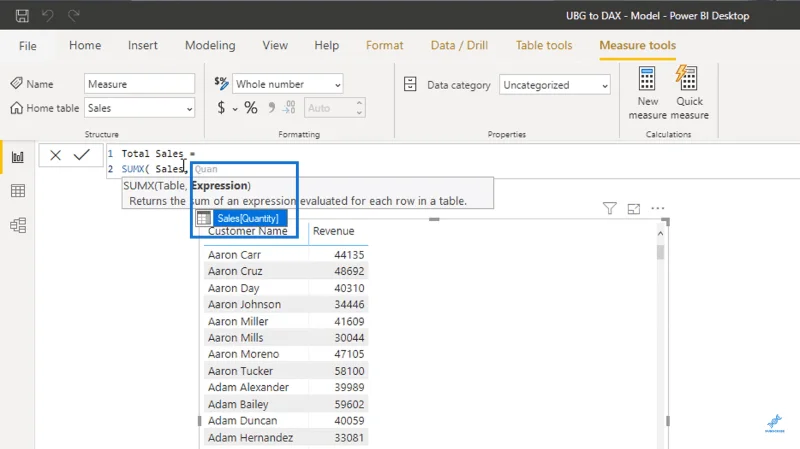Commit the formula with checkmark button

82,155
